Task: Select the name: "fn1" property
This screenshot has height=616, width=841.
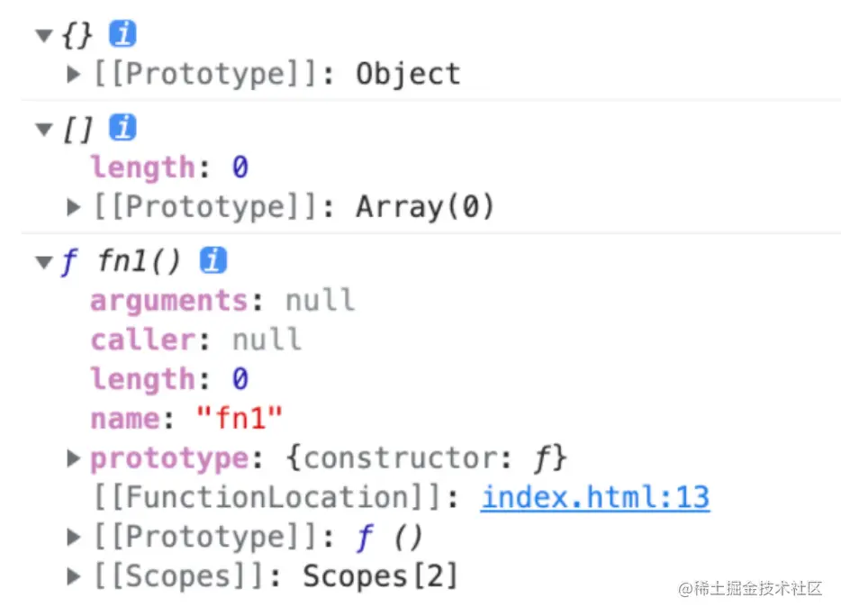Action: point(186,419)
